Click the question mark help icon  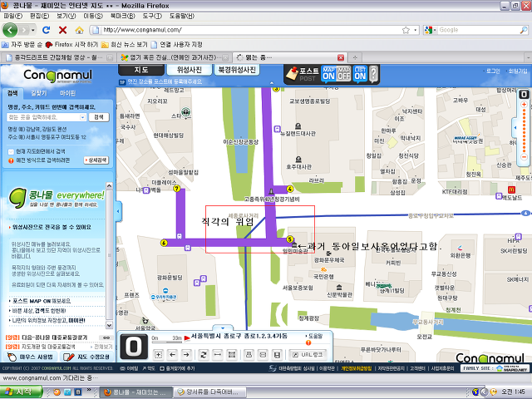(x=373, y=75)
